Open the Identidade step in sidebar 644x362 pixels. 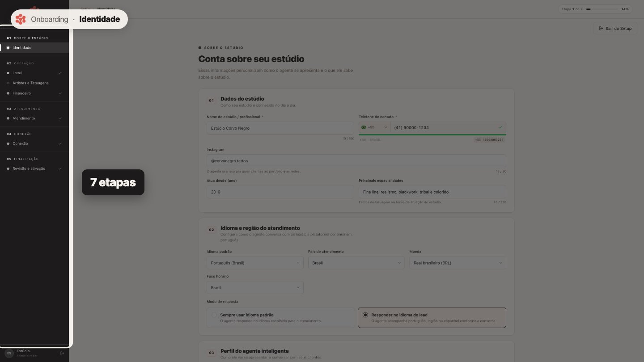coord(34,47)
